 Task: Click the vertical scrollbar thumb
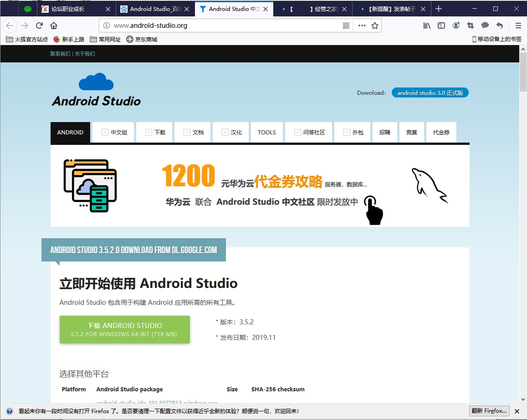point(523,72)
